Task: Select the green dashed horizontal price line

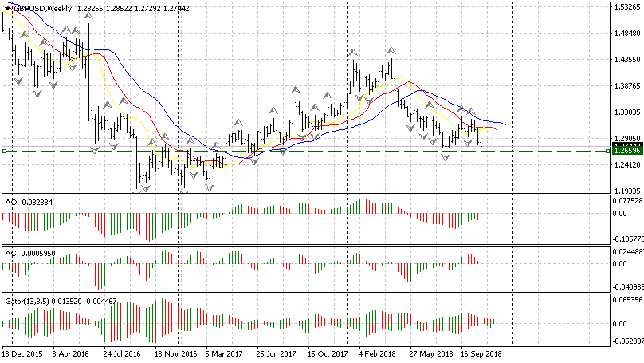Action: [x=319, y=150]
